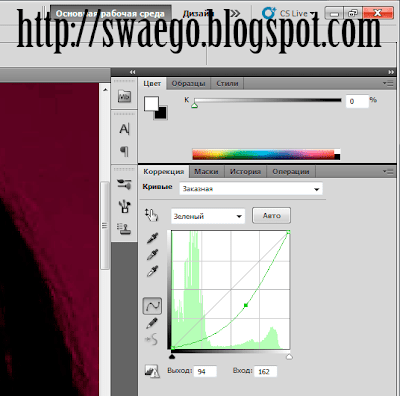Open the Character panel icon

(x=124, y=129)
